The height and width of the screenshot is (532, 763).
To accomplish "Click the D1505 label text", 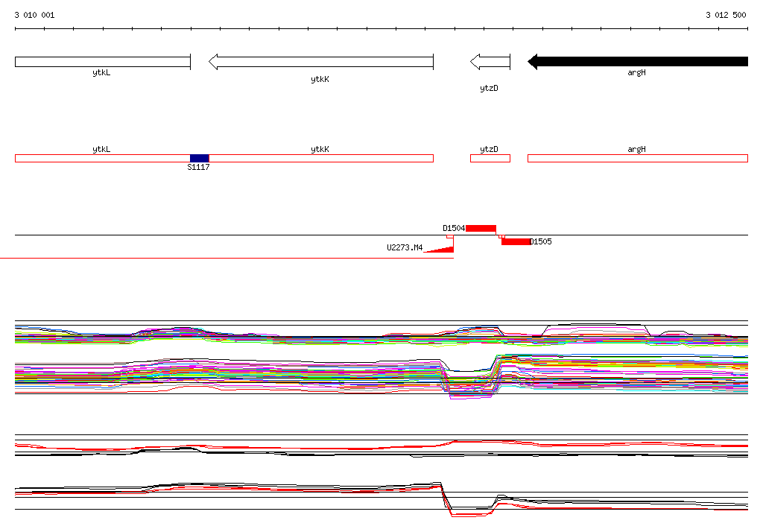I will tap(541, 241).
